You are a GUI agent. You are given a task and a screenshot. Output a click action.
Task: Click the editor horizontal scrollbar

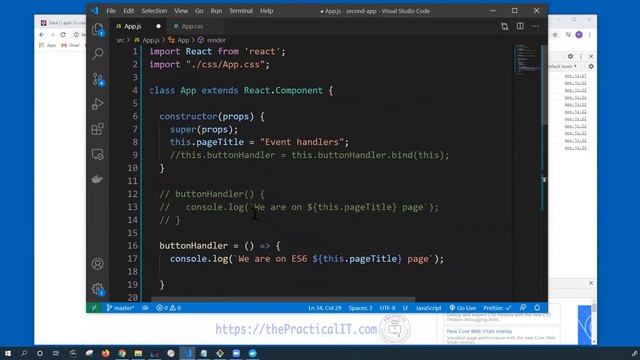pos(283,299)
